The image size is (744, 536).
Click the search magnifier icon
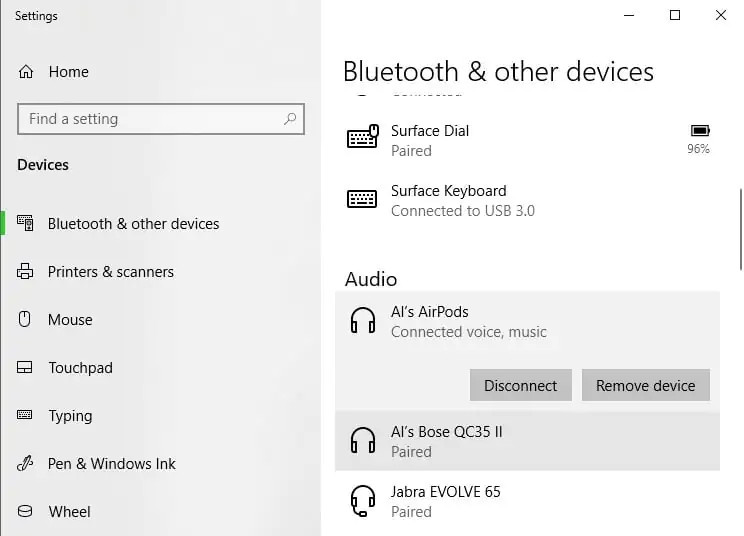290,119
